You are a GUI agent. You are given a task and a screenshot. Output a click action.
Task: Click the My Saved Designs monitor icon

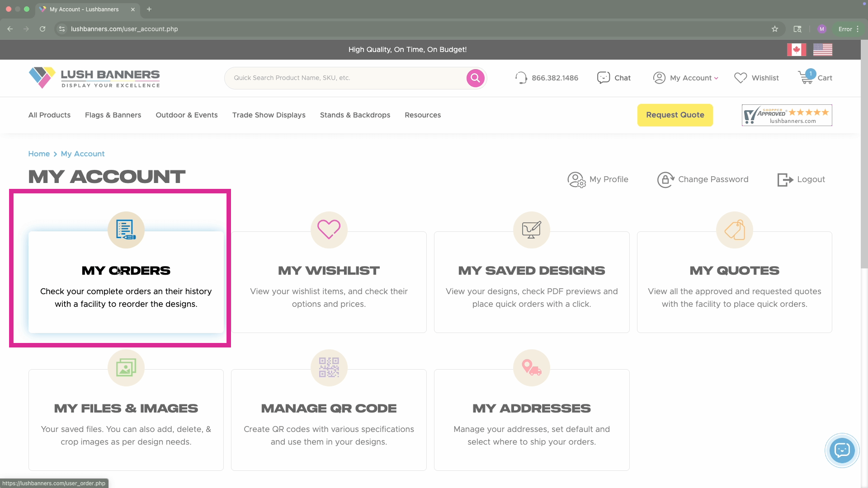pos(531,230)
